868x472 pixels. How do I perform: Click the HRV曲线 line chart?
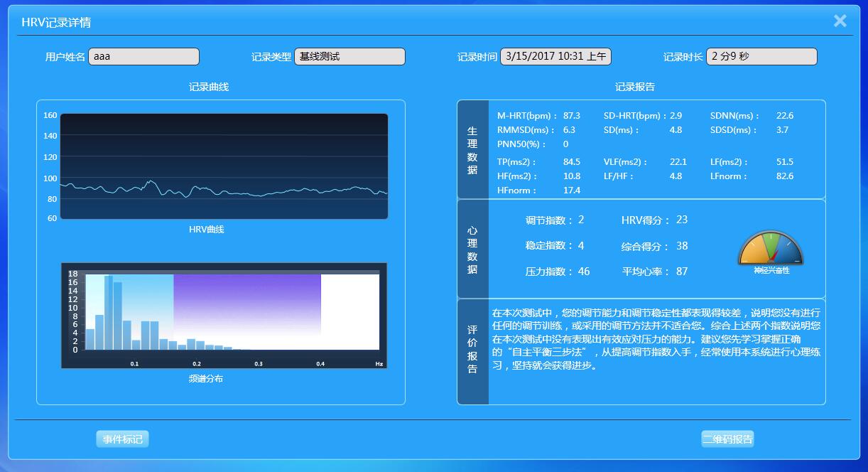[x=224, y=166]
